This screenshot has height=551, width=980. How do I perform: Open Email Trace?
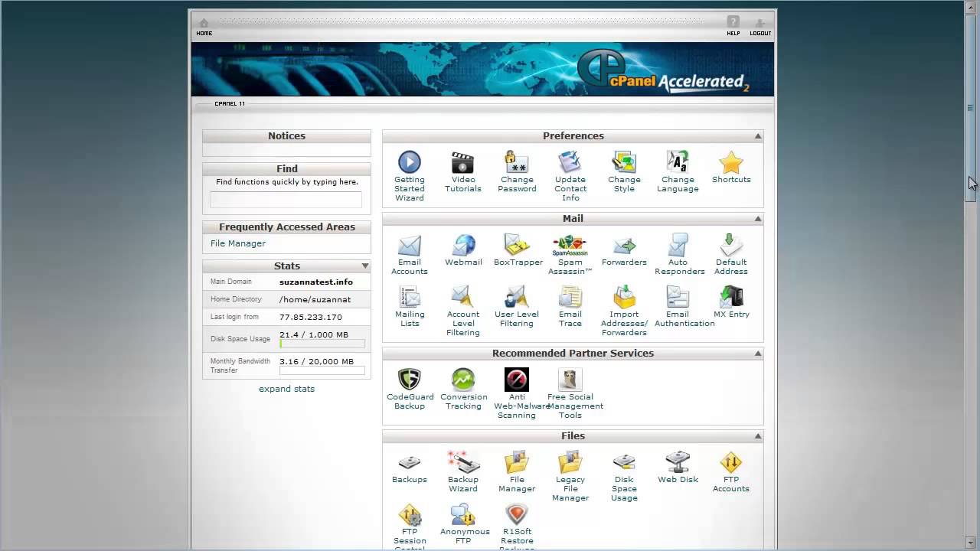(570, 306)
